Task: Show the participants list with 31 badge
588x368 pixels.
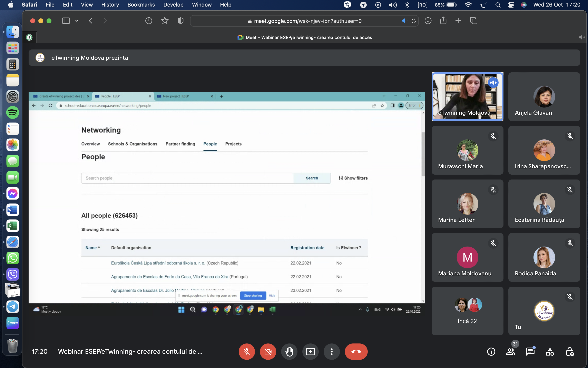Action: (x=511, y=352)
